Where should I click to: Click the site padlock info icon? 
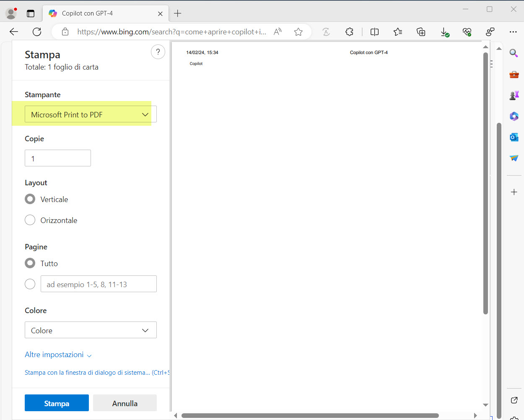65,32
